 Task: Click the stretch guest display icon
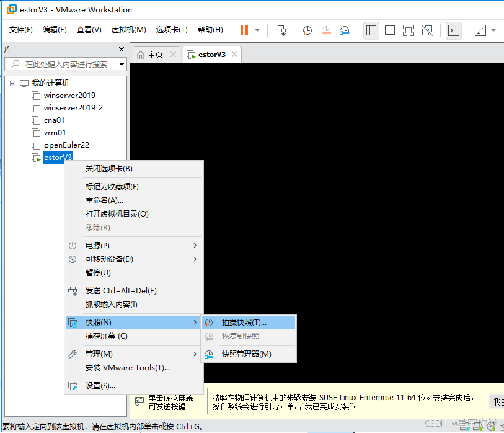pyautogui.click(x=480, y=30)
